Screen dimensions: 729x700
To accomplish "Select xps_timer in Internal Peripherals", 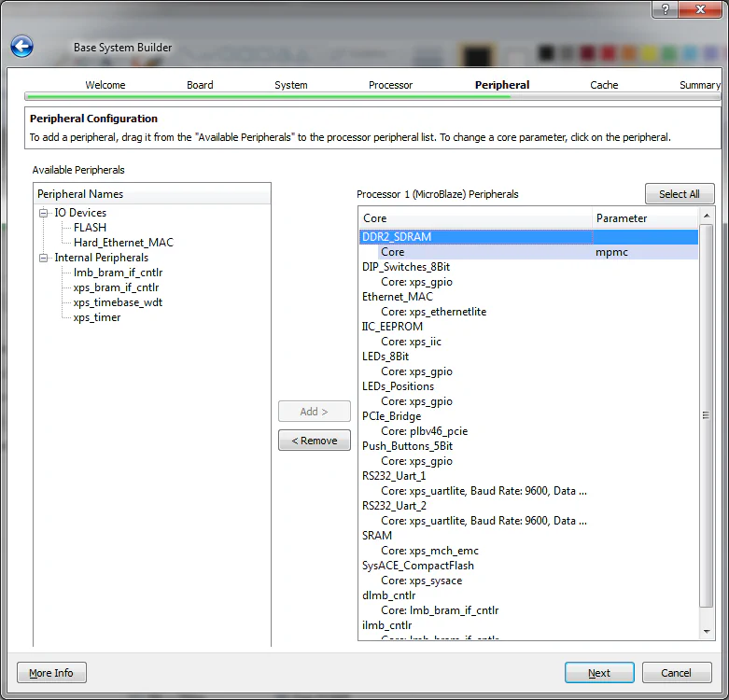I will pos(97,317).
